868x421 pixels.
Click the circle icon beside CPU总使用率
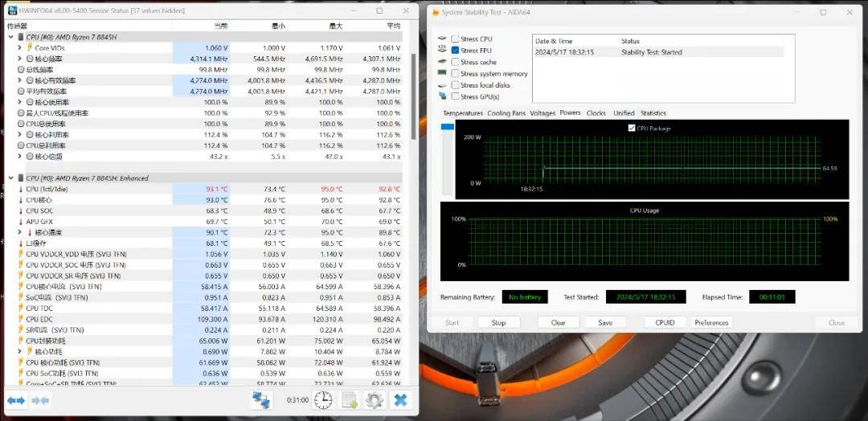pyautogui.click(x=21, y=124)
